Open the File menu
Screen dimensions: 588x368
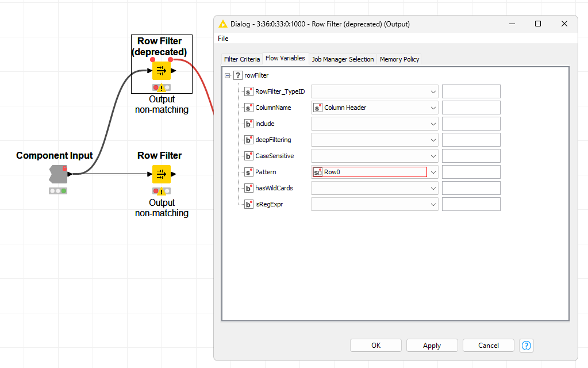click(222, 39)
